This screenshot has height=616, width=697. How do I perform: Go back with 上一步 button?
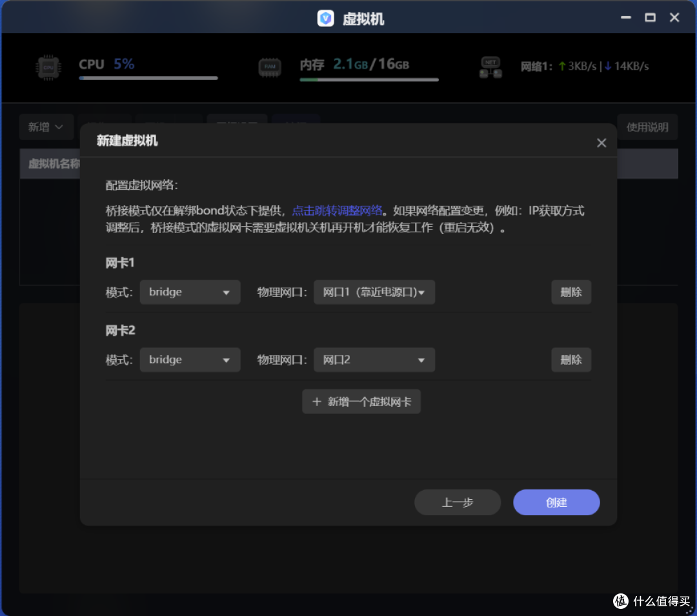tap(458, 502)
